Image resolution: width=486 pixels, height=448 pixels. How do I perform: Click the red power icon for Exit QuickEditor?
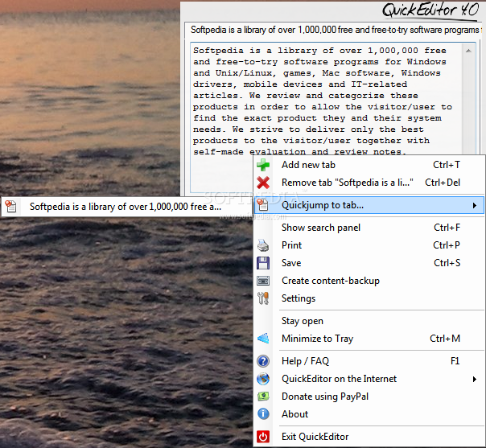tap(263, 437)
